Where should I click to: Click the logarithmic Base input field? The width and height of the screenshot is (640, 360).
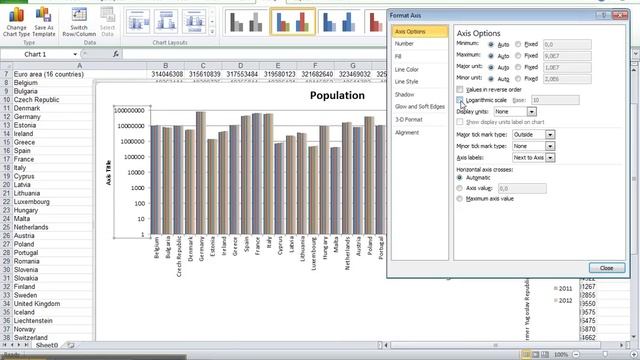coord(555,100)
